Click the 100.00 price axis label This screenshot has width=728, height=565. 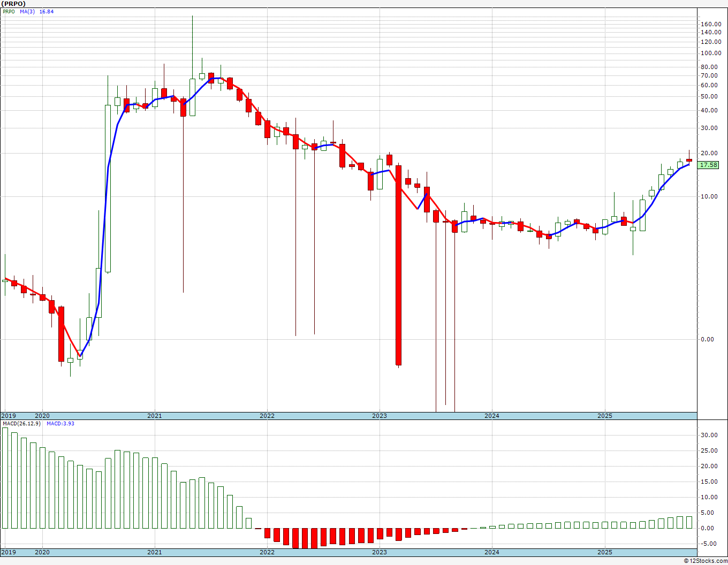click(711, 53)
